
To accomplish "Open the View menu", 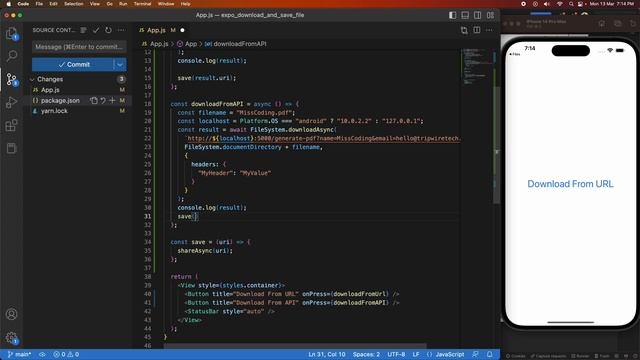I will point(95,4).
